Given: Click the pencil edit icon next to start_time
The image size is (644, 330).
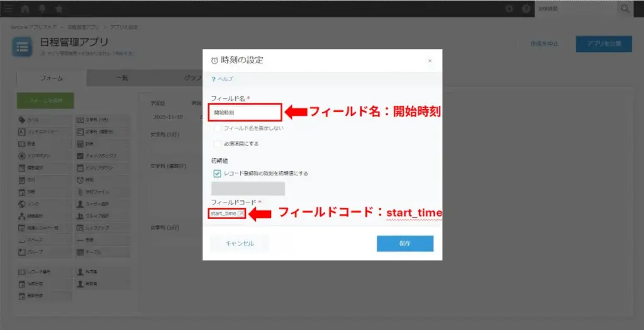Looking at the screenshot, I should coord(241,213).
